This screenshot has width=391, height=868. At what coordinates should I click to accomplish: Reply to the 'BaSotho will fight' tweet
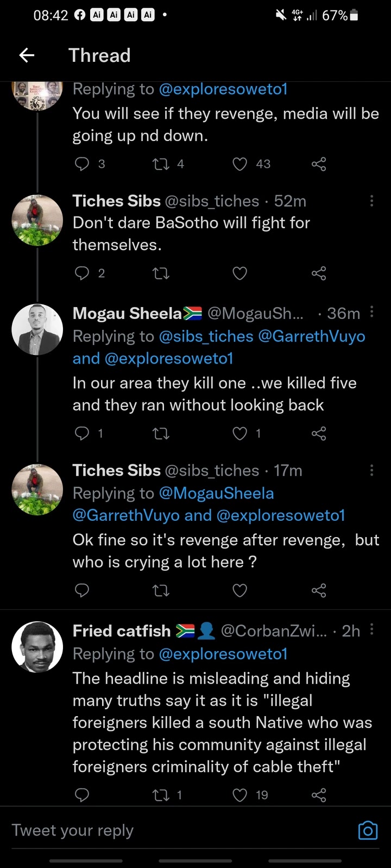point(82,273)
